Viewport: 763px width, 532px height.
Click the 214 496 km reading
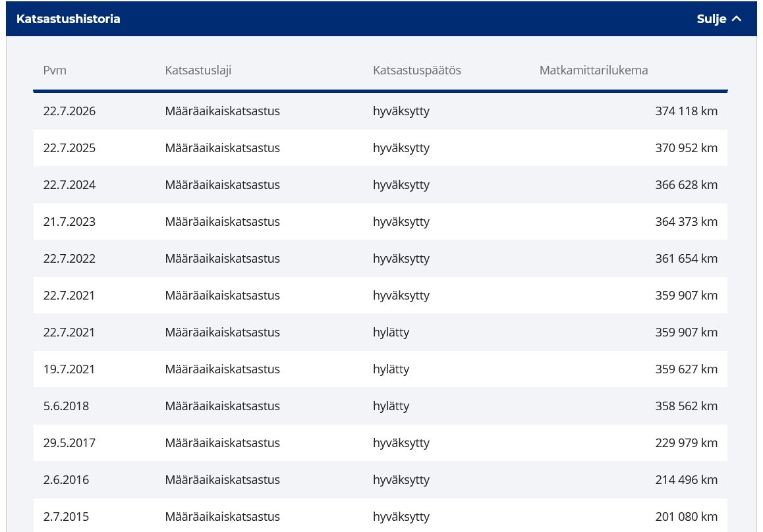[x=686, y=480]
